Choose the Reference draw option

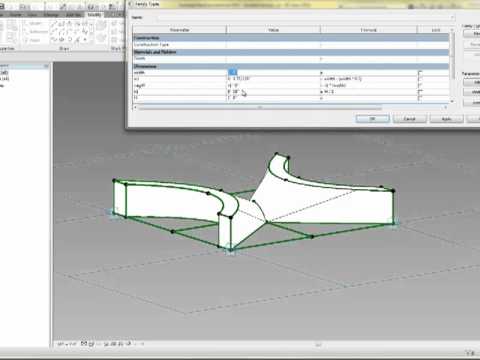pos(37,32)
